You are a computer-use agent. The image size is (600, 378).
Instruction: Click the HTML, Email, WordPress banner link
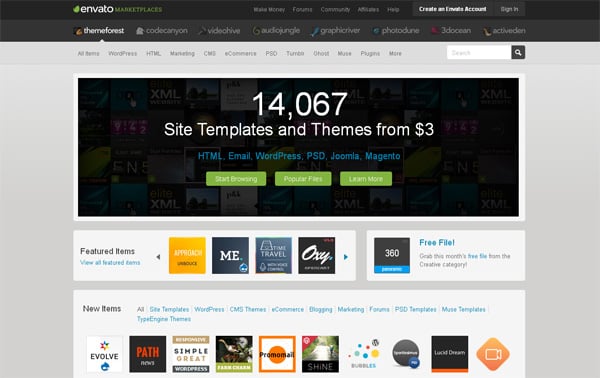click(x=299, y=156)
